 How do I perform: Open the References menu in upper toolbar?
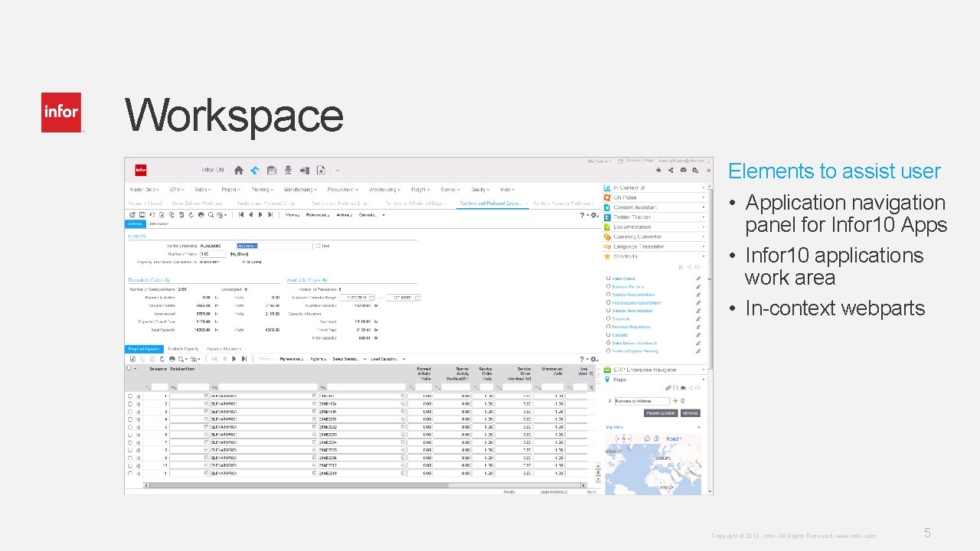coord(318,215)
